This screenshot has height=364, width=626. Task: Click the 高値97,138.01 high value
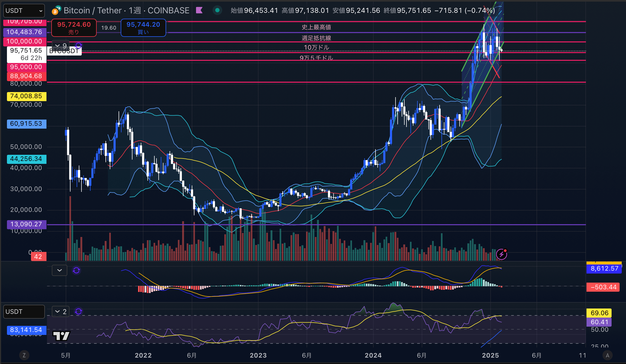(305, 10)
